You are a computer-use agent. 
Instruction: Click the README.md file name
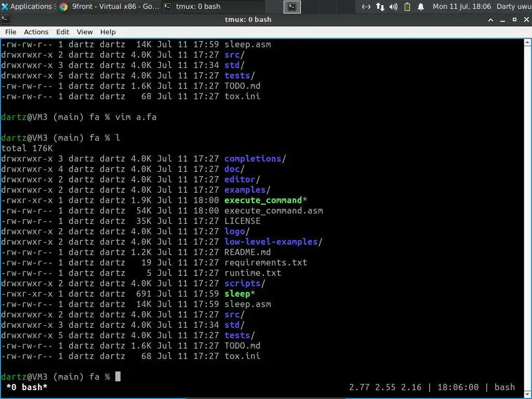(x=247, y=252)
